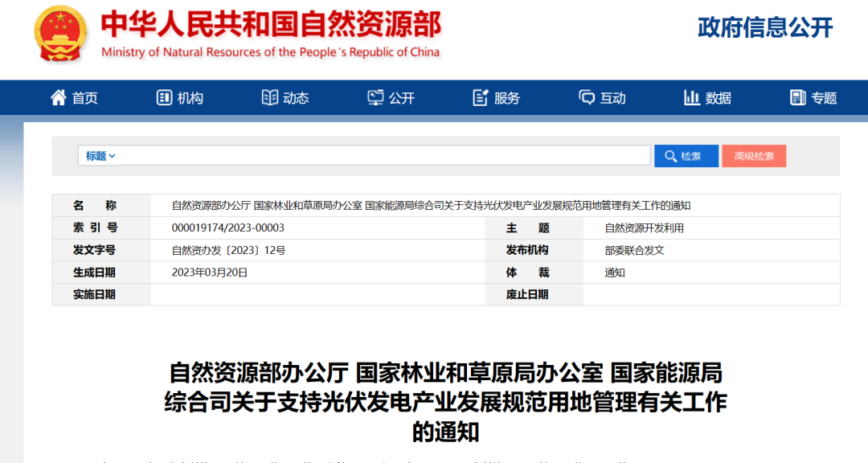Click the home icon beside 首页
The width and height of the screenshot is (868, 463).
[x=59, y=98]
